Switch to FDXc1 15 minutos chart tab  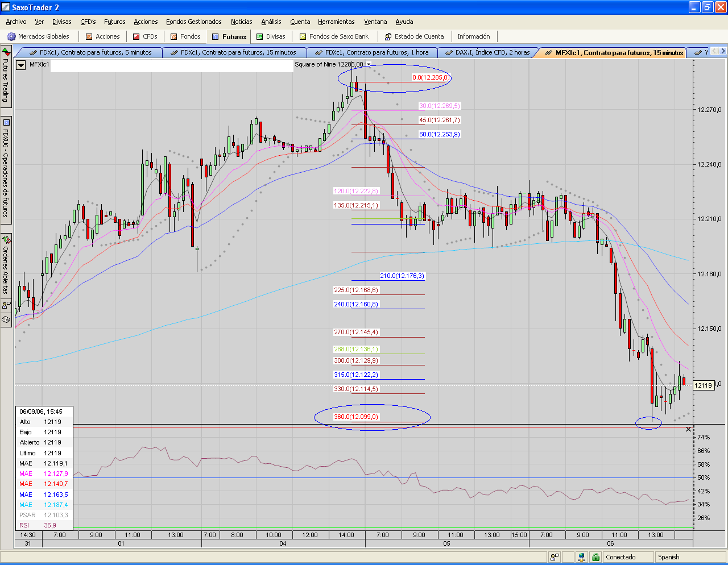point(233,52)
